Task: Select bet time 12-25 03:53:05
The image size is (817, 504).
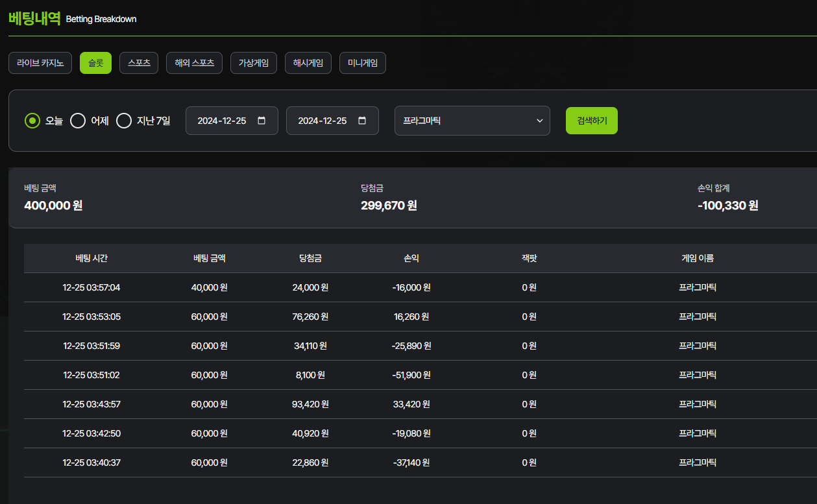Action: click(91, 317)
